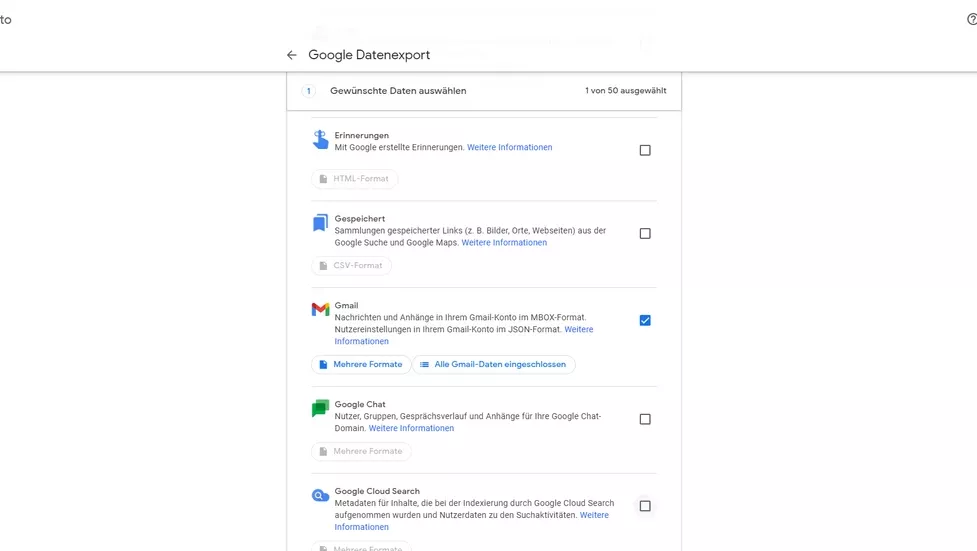
Task: Click the Erinnerungen heading
Action: pyautogui.click(x=361, y=135)
